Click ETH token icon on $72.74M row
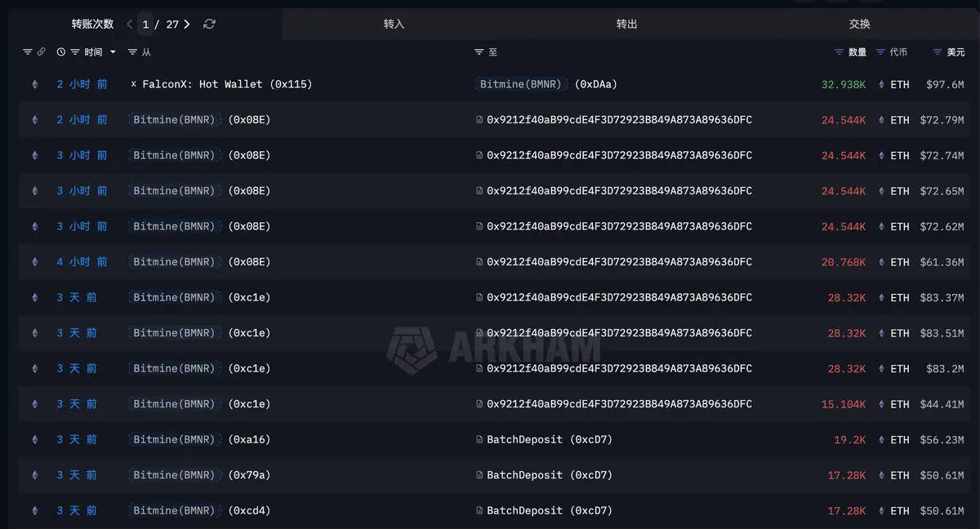The height and width of the screenshot is (529, 980). point(881,155)
